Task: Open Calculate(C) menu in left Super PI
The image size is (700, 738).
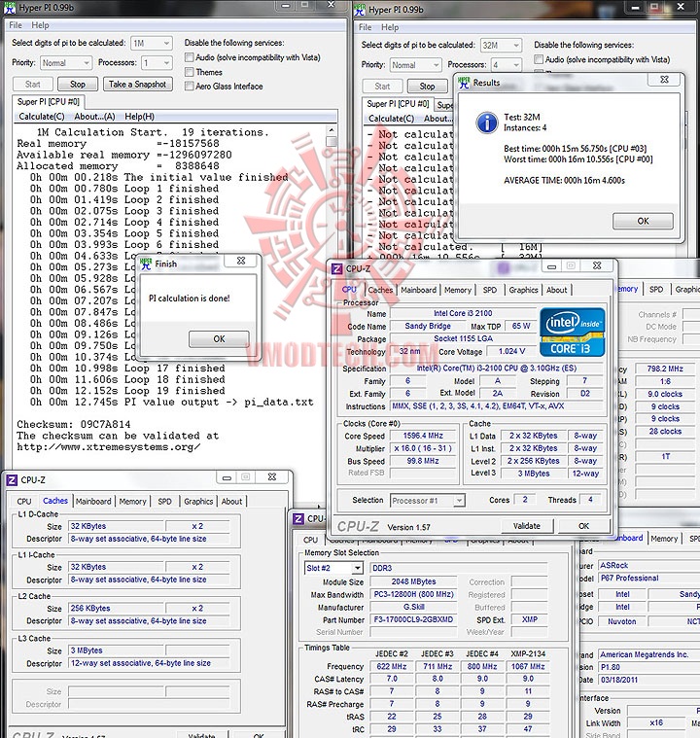Action: coord(42,117)
